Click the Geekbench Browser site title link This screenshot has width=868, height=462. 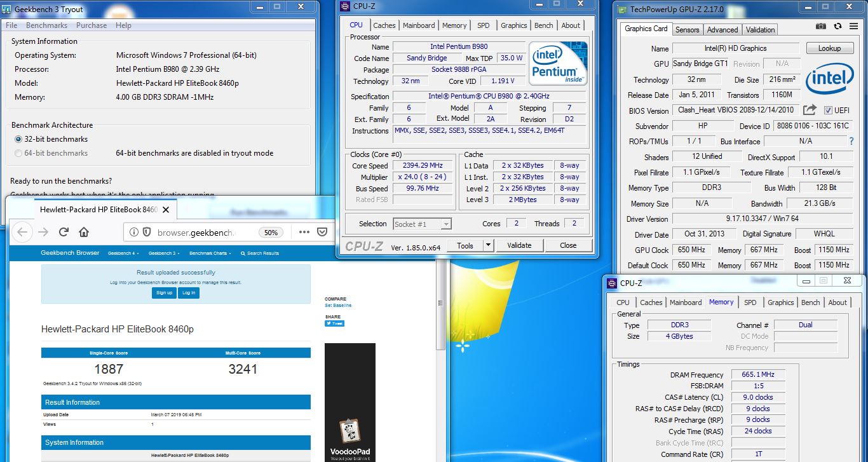[x=70, y=253]
